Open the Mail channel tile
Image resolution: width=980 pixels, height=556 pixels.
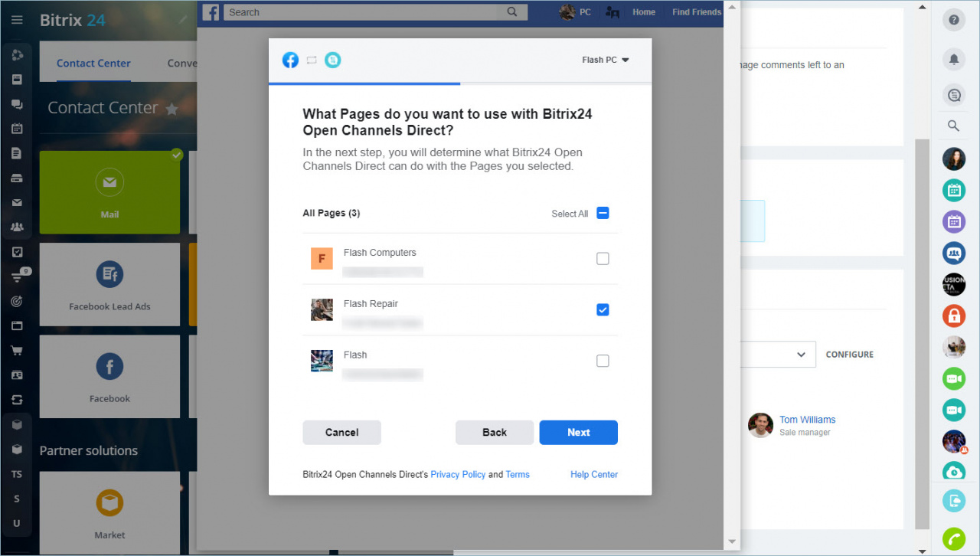click(x=109, y=192)
